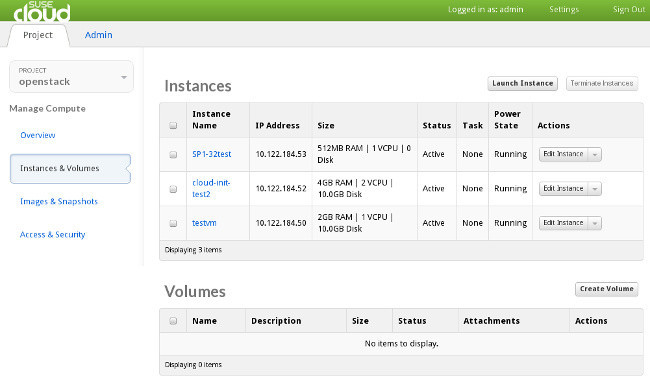
Task: Click Edit Instance for cloud-init-test2
Action: pos(563,189)
